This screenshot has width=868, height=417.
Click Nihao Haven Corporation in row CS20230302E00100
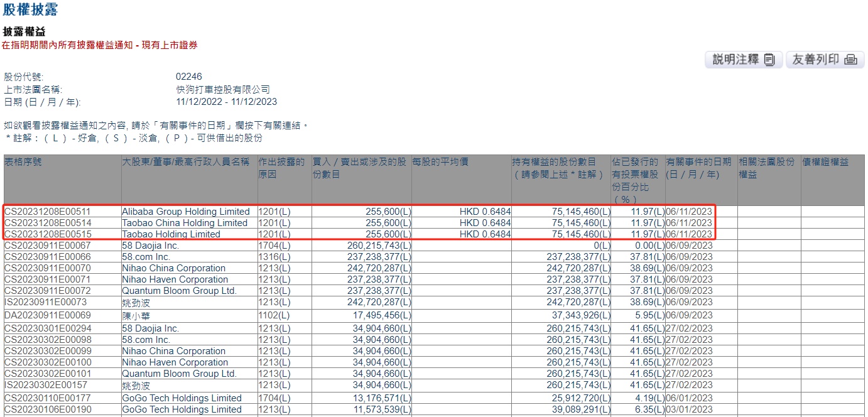[175, 362]
